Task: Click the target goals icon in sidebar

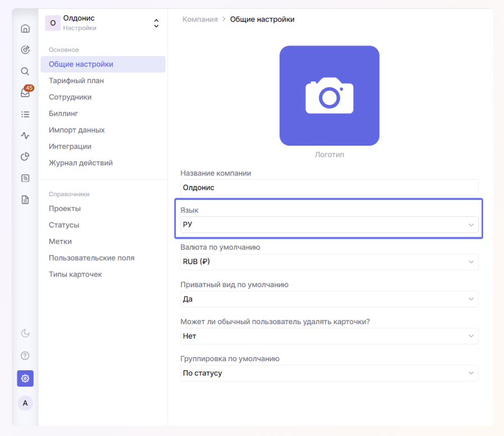Action: (25, 50)
